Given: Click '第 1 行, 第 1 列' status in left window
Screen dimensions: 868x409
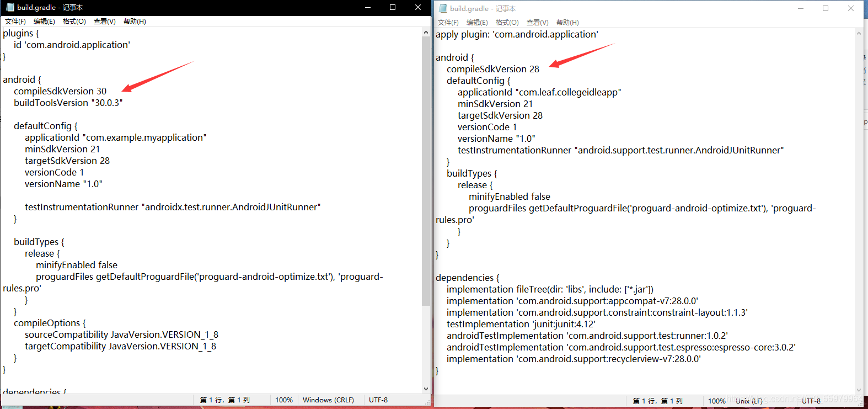Looking at the screenshot, I should pos(225,400).
